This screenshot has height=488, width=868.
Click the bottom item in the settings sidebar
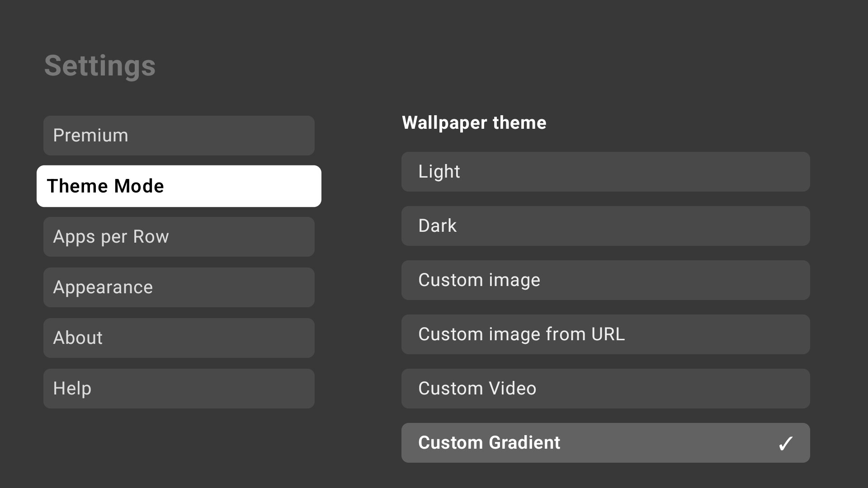[x=179, y=389]
